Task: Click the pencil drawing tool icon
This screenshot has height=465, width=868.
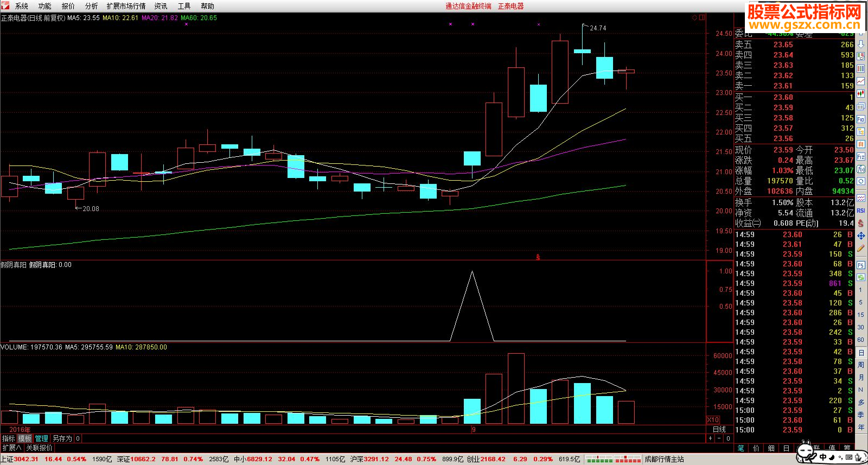Action: [861, 248]
